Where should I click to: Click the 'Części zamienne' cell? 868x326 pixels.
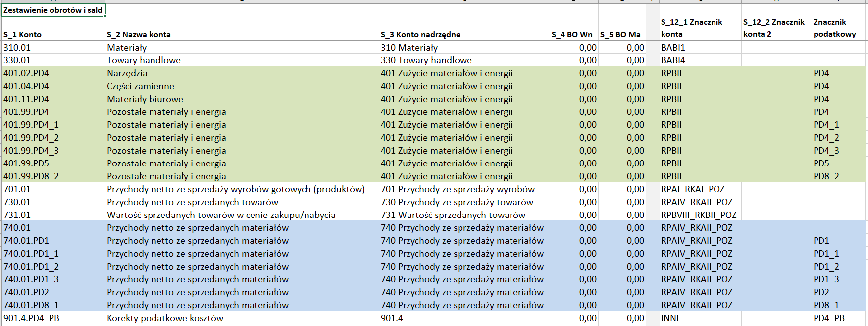tap(242, 86)
